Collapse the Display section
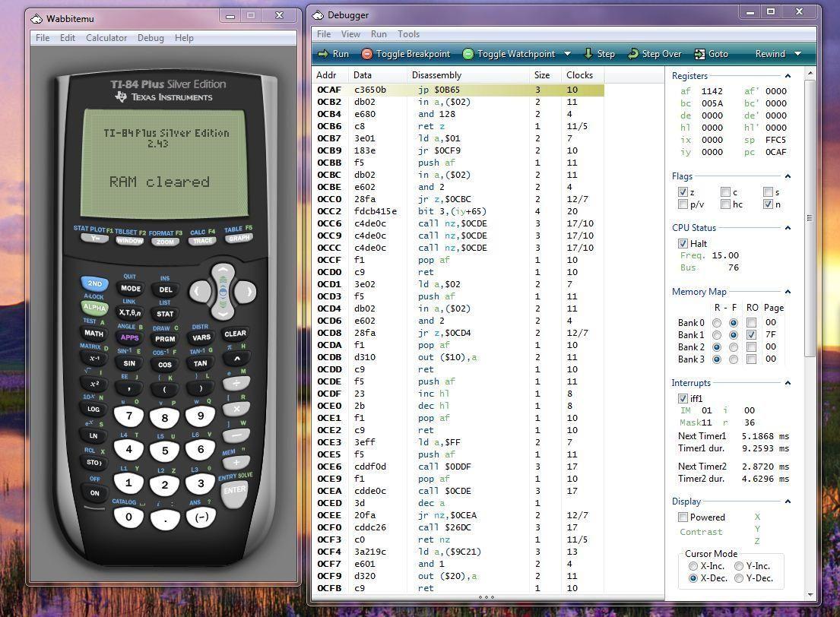 point(788,502)
